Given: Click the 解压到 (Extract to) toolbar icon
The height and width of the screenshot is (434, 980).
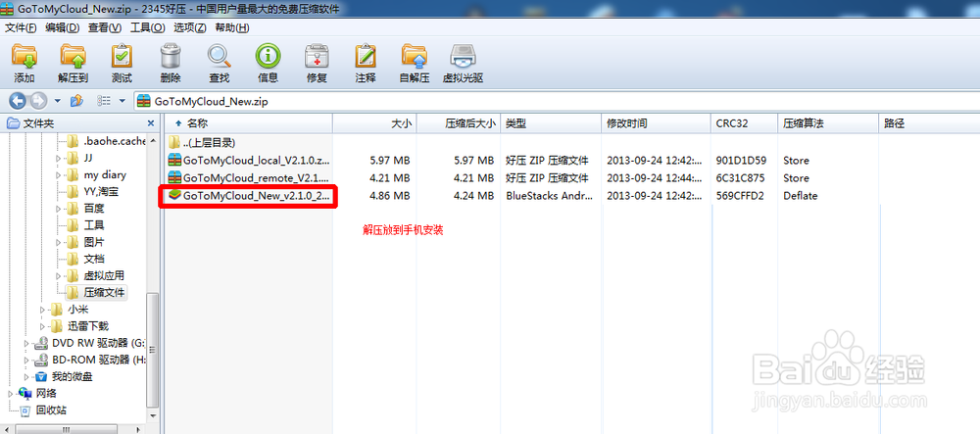Looking at the screenshot, I should 73,56.
